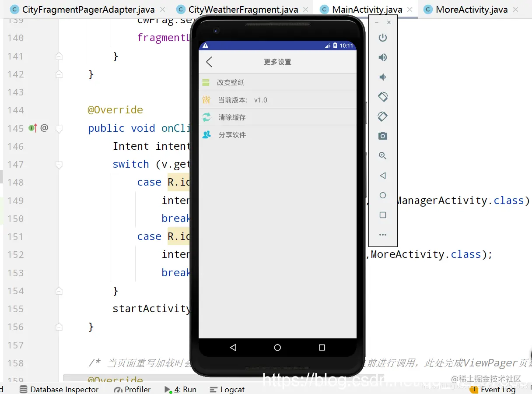Collapse fold marker on line 156
532x394 pixels.
pyautogui.click(x=59, y=327)
